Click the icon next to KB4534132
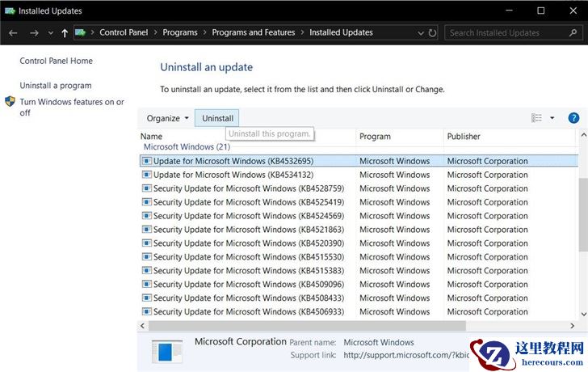588x372 pixels. click(147, 175)
